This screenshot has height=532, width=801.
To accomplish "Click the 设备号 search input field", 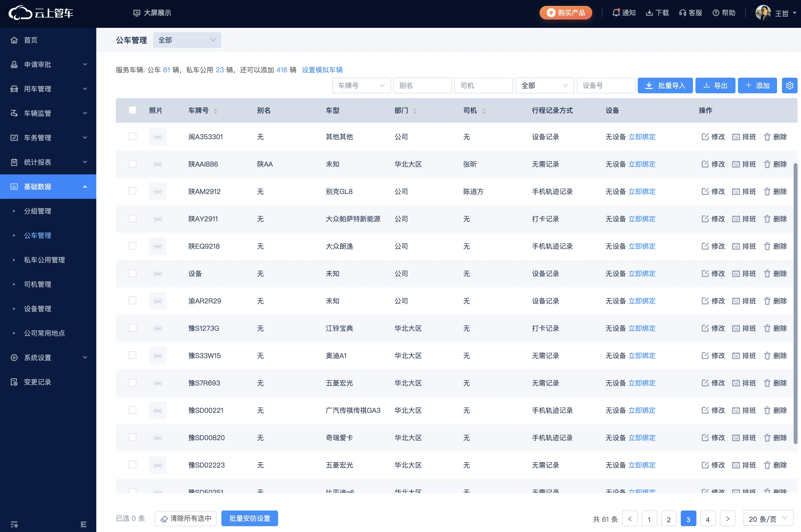I will [x=605, y=85].
